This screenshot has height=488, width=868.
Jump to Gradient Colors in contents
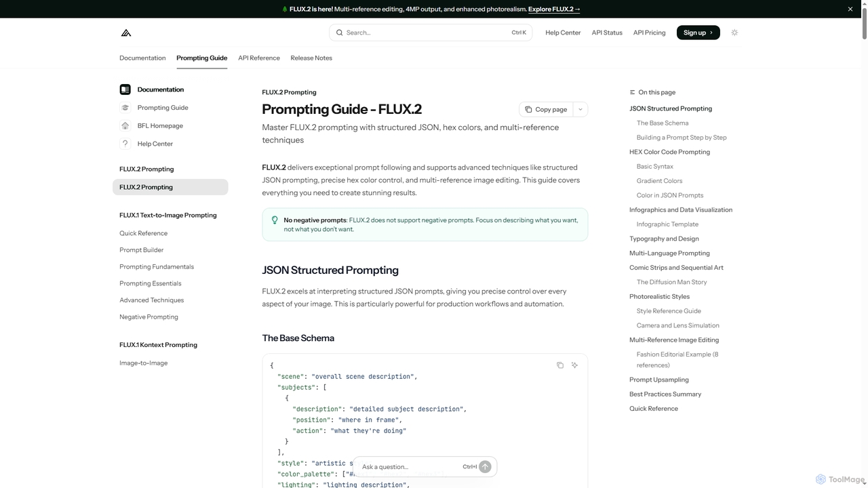[x=660, y=181]
